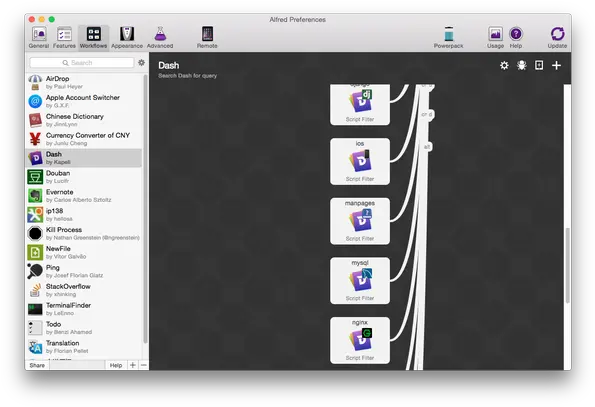Select the NewFile workflow
Image resolution: width=595 pixels, height=407 pixels.
tap(83, 253)
